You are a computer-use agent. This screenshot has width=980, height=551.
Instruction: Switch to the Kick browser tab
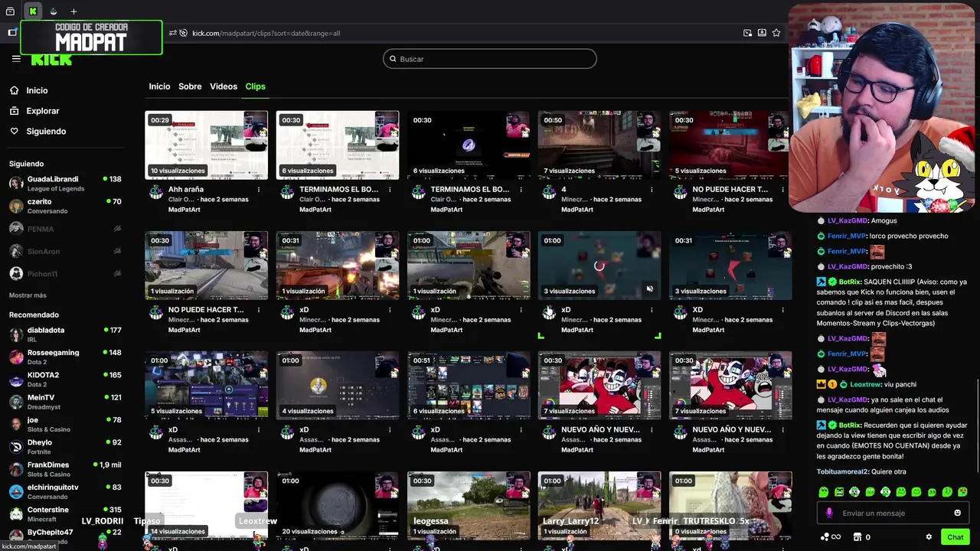click(33, 11)
